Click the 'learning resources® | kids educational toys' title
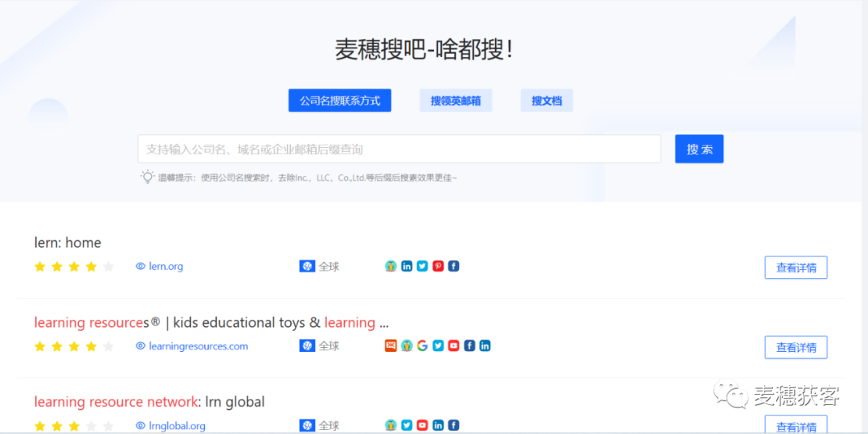Image resolution: width=868 pixels, height=434 pixels. 211,322
